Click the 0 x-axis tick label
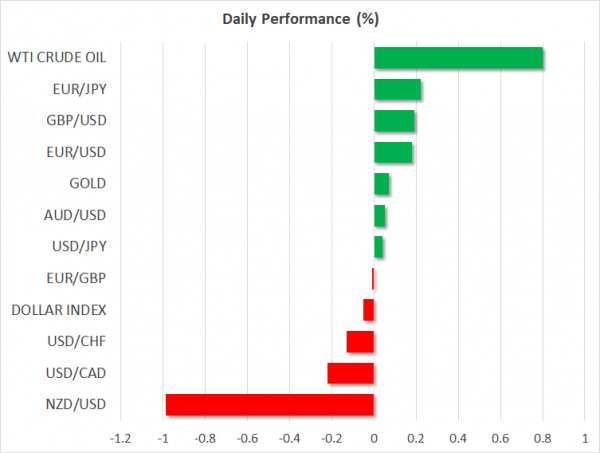Screen dimensions: 600x453 tap(373, 438)
